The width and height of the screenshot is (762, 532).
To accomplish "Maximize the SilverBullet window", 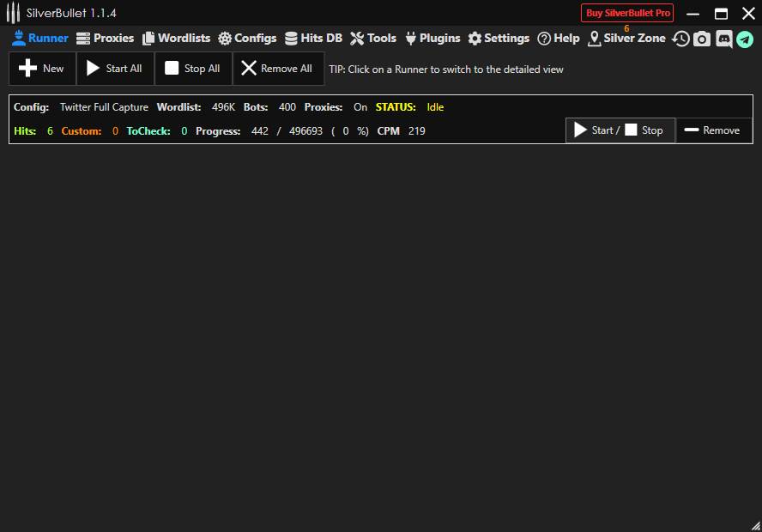I will coord(721,13).
